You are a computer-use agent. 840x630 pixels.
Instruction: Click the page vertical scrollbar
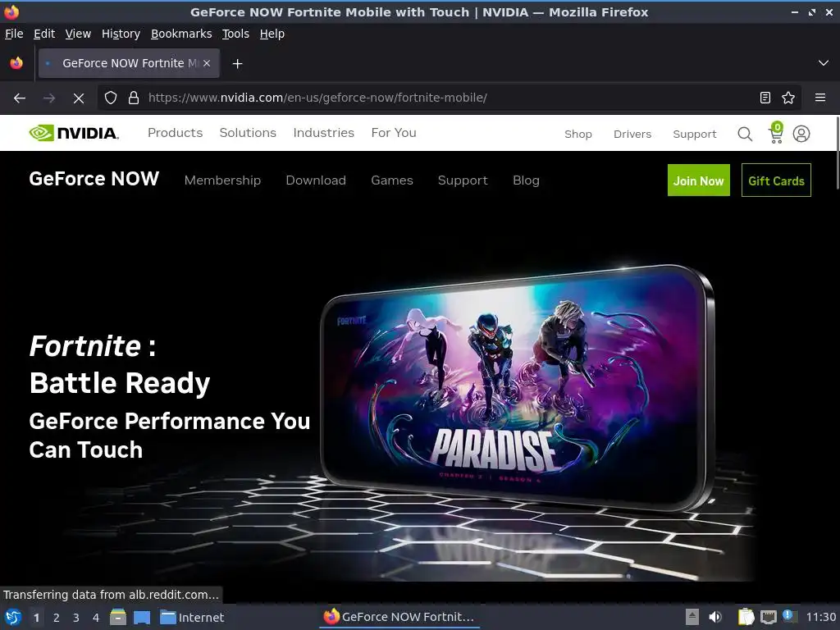(x=837, y=153)
